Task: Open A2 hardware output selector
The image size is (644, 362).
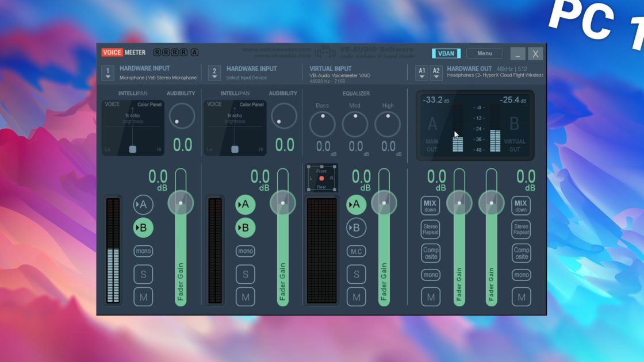Action: (436, 72)
